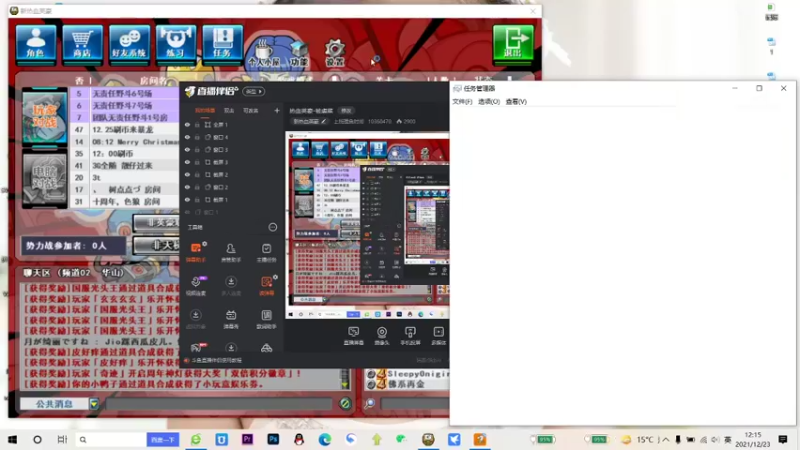Toggle visibility of the 全屏 1 source
The image size is (800, 450).
(187, 124)
